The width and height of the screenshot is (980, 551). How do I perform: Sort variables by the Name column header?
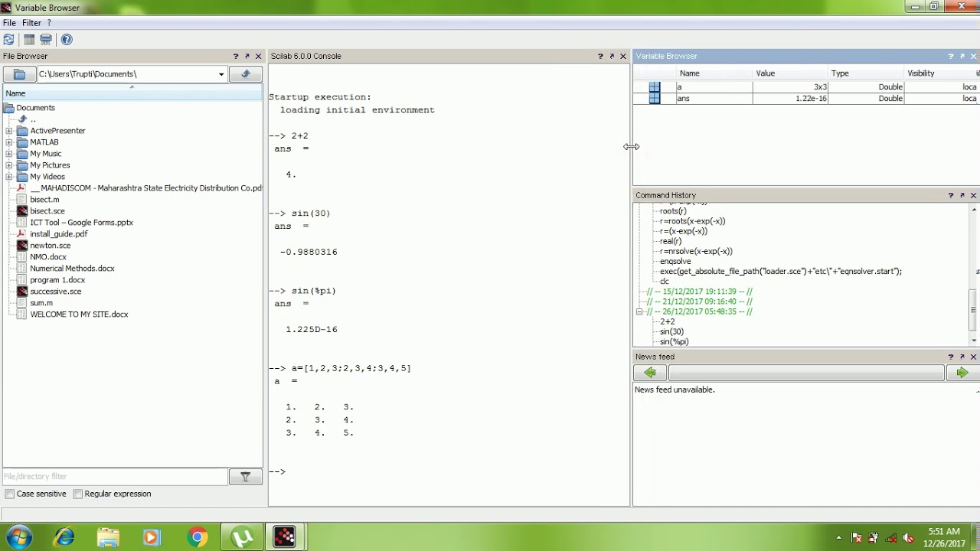click(x=715, y=73)
